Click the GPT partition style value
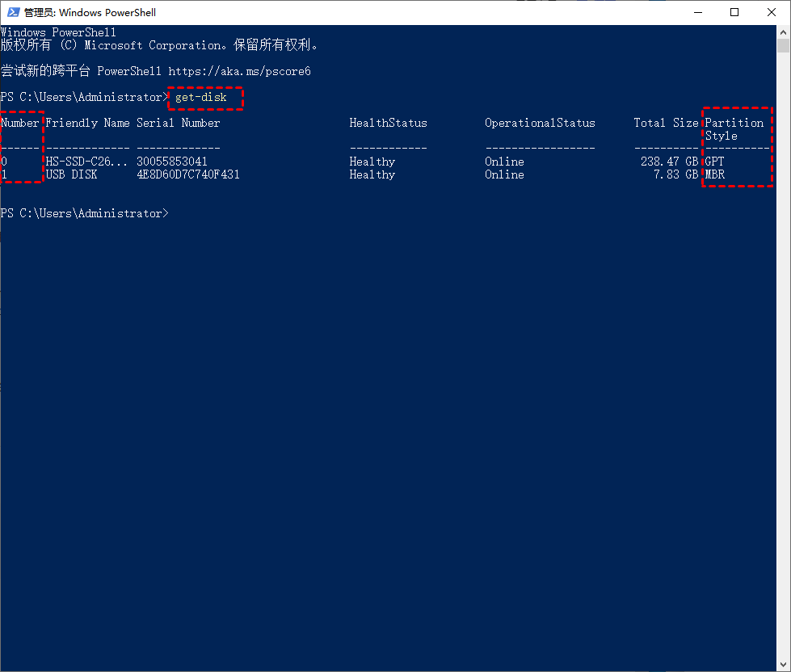Screen dimensions: 791x672 [714, 162]
